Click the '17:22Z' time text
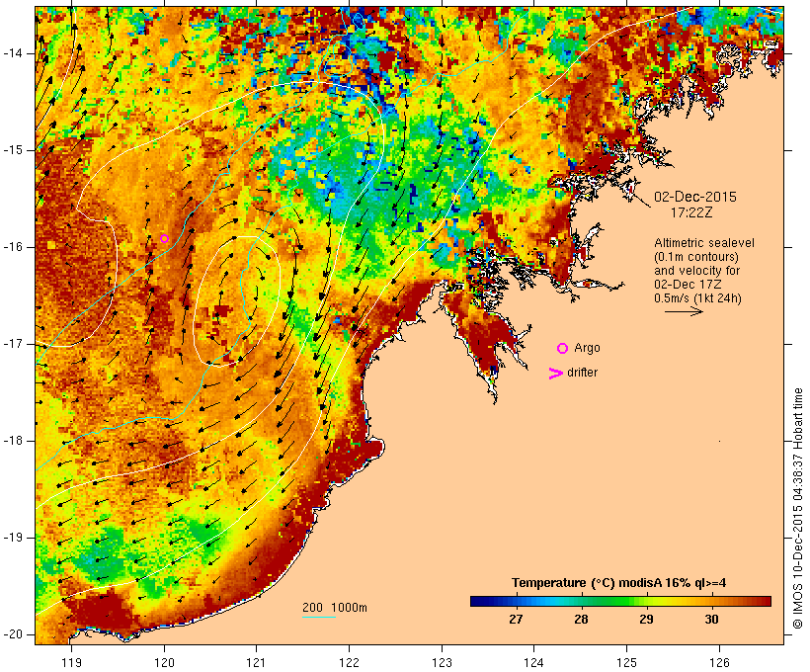810x672 pixels. 691,212
